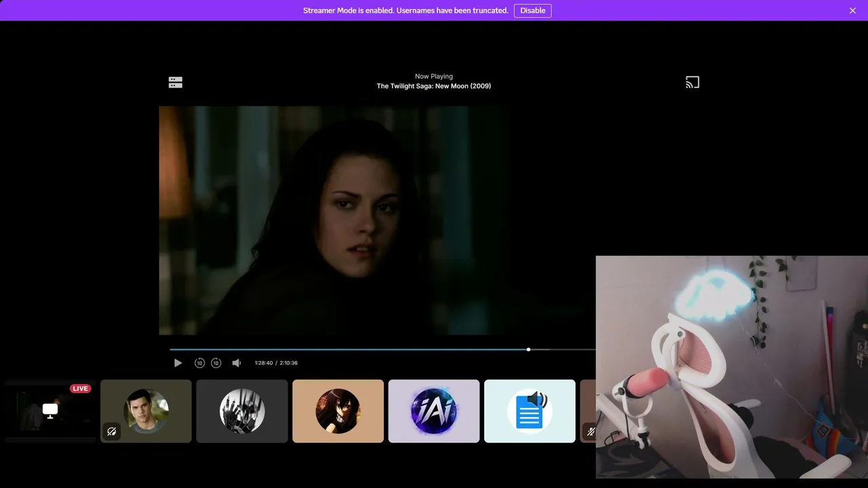This screenshot has width=868, height=488.
Task: Click the movie video frame
Action: [x=377, y=220]
